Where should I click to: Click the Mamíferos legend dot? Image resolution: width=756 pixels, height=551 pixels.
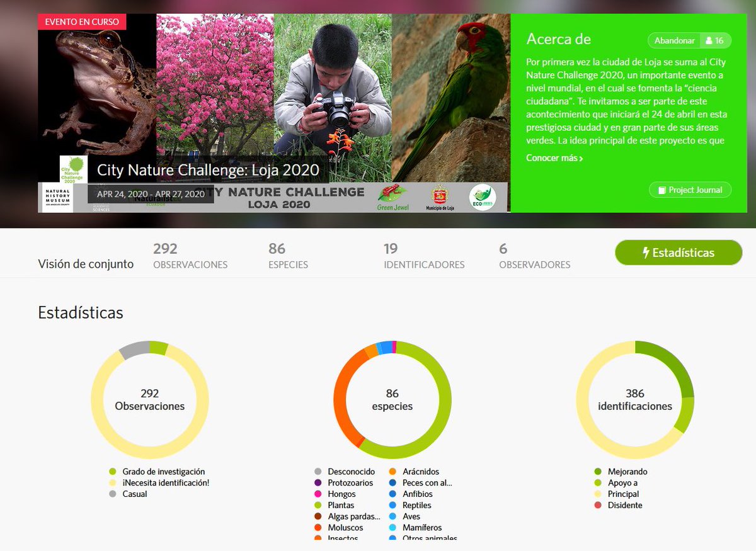pos(392,528)
